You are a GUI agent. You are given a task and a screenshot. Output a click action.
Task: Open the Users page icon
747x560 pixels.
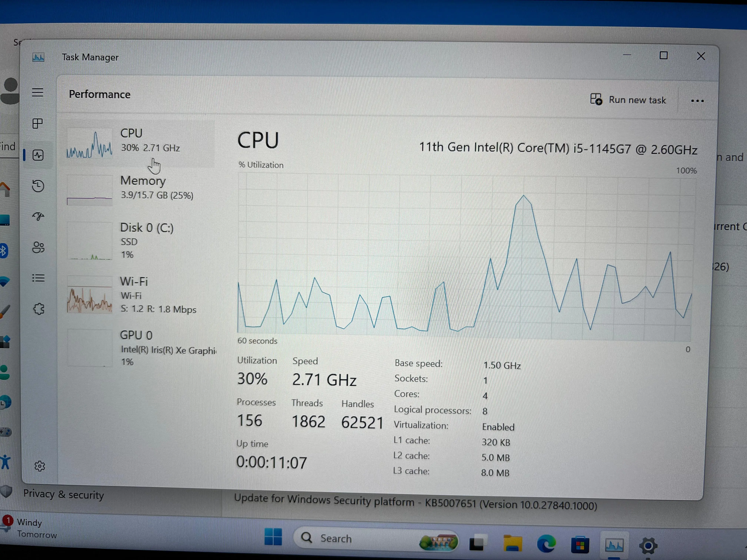[x=38, y=247]
